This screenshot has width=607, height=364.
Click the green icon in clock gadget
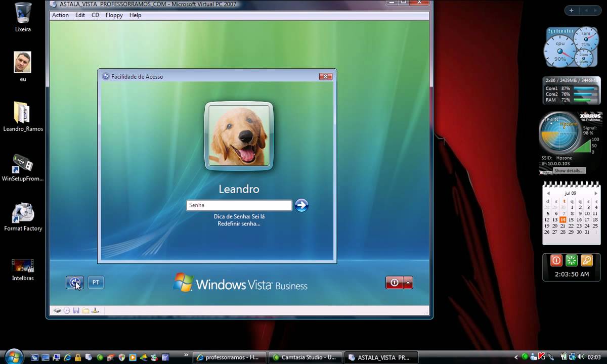coord(572,260)
